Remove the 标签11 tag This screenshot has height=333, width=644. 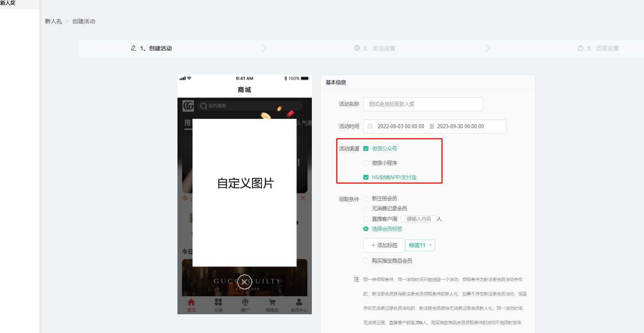click(x=430, y=245)
